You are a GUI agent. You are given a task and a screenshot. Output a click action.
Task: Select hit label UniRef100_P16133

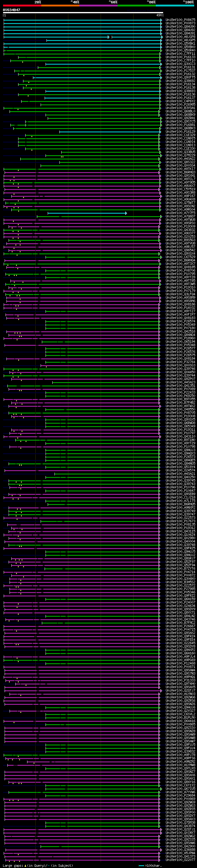point(180,57)
